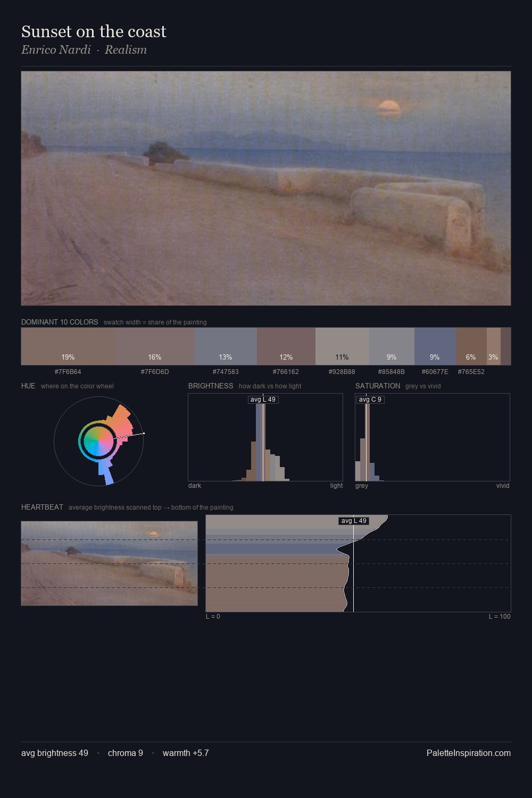The image size is (532, 798).
Task: Pick the 11% swatch #928B88
Action: 342,346
